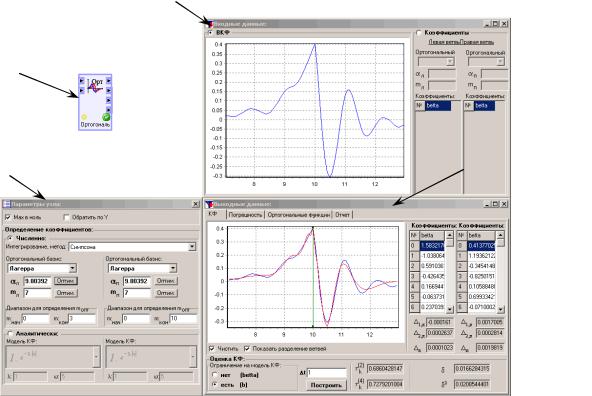This screenshot has height=396, width=592.
Task: Select left coefficient row 1 value -1.038064
Action: point(432,256)
